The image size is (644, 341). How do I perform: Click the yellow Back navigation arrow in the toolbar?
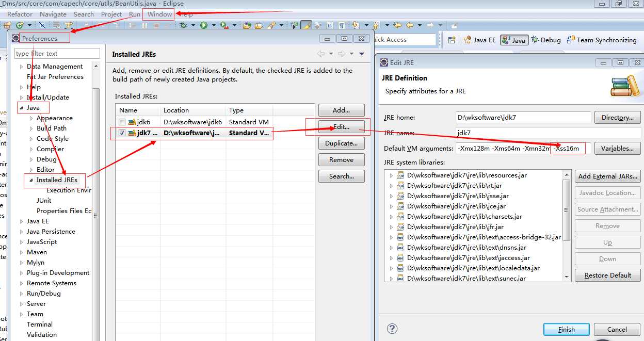pyautogui.click(x=409, y=25)
